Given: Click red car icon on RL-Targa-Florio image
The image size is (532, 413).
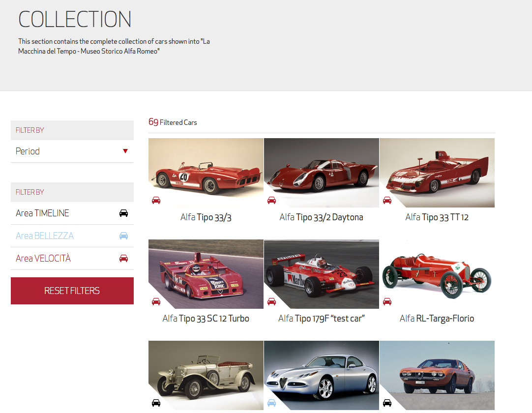Looking at the screenshot, I should 387,301.
